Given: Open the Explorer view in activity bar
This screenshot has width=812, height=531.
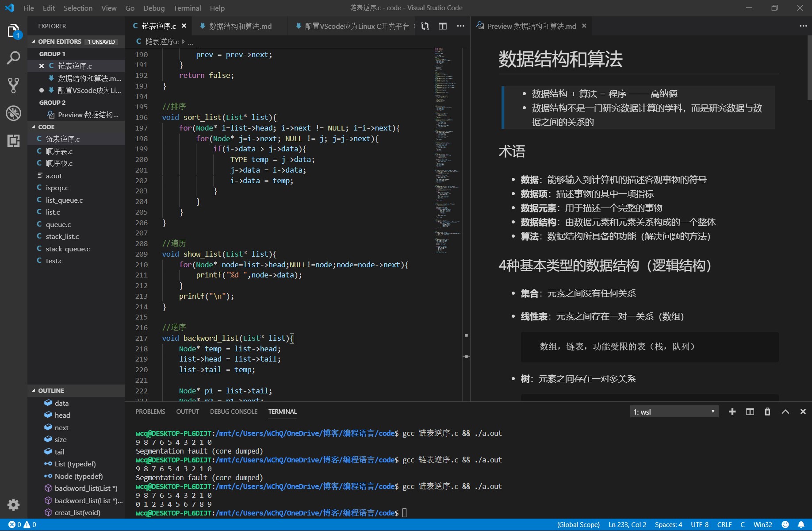Looking at the screenshot, I should [13, 31].
